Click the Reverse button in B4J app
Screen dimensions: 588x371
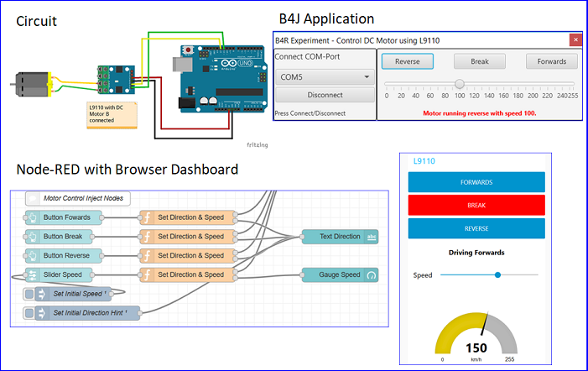click(408, 61)
